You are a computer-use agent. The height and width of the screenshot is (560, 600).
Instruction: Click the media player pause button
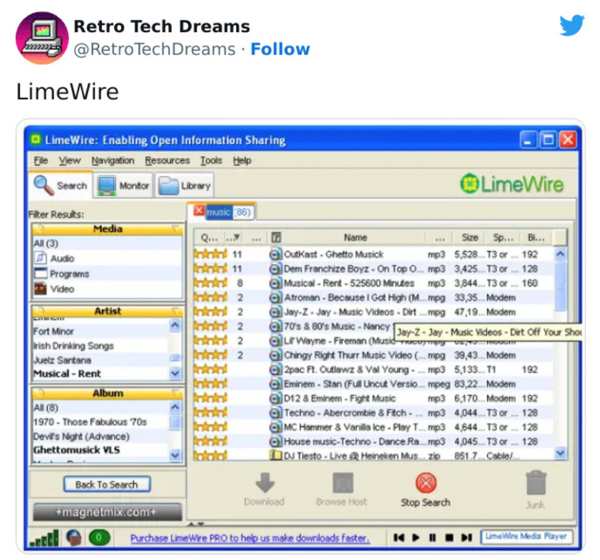432,538
